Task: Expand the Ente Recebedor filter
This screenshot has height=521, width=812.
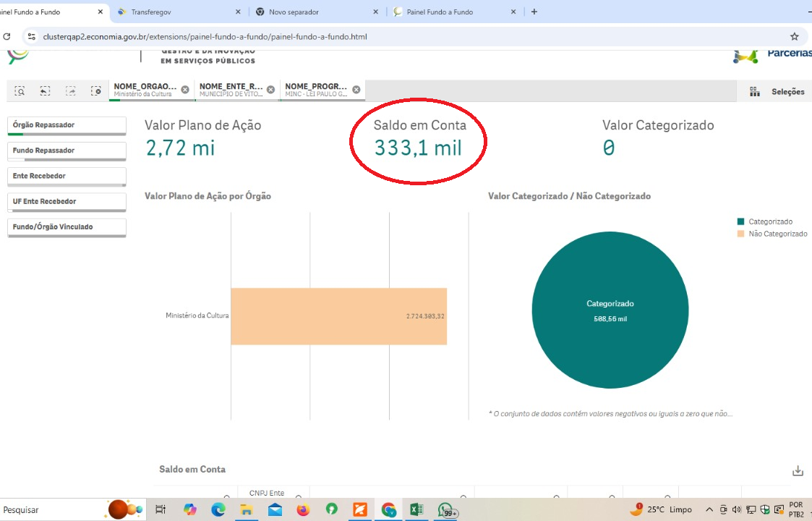Action: coord(67,176)
